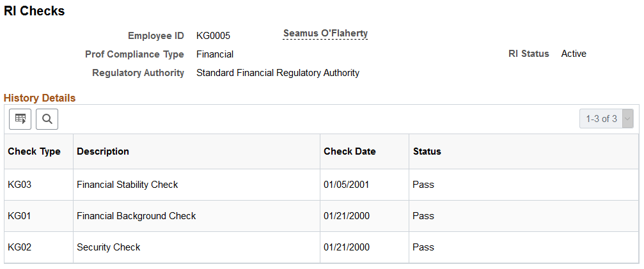Click Pass status of Security Check row
Viewport: 644px width, 269px height.
[x=423, y=247]
